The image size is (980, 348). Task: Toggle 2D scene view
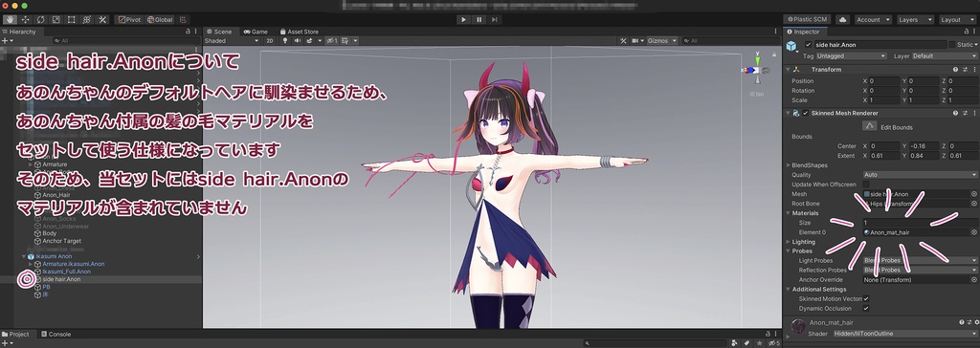click(x=269, y=40)
